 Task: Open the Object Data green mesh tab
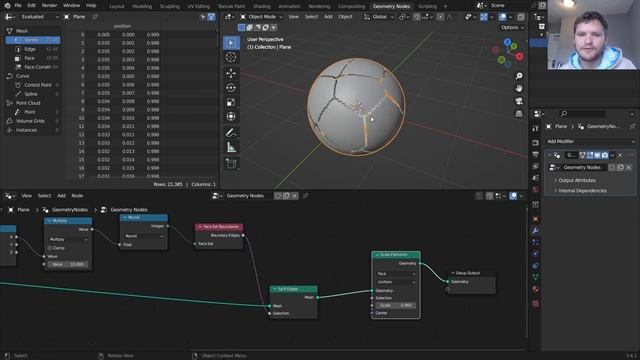pos(536,277)
